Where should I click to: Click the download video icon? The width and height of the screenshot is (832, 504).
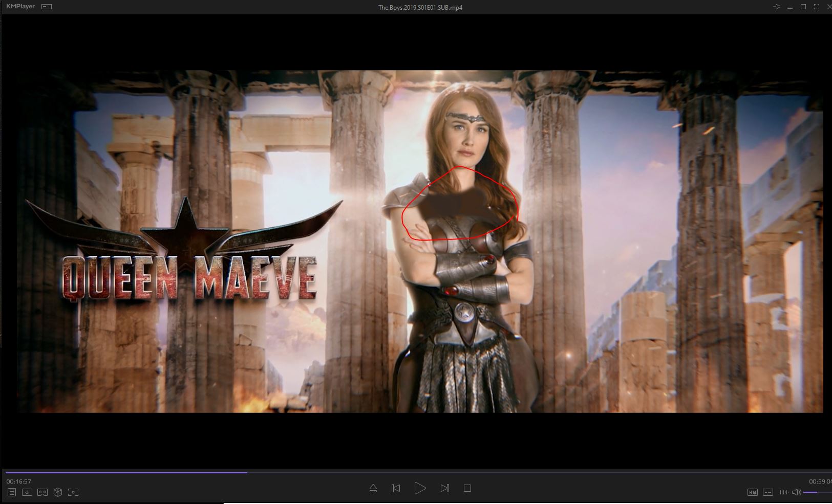[x=27, y=492]
